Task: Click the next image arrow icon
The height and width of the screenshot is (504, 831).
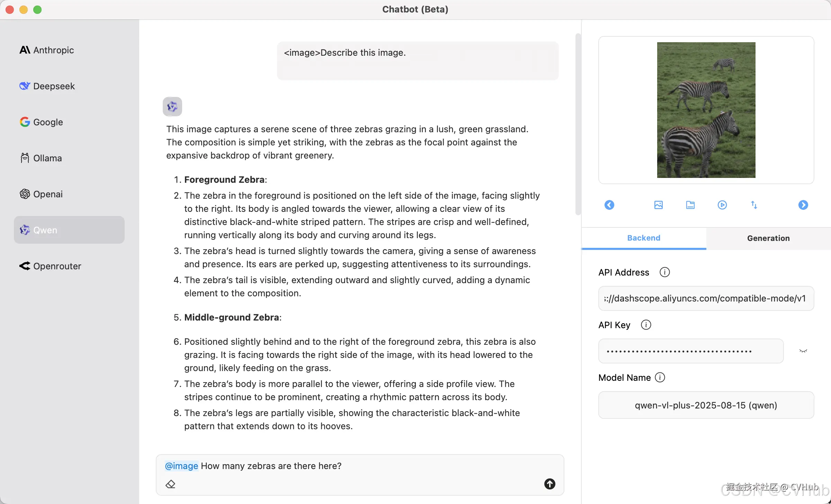Action: click(x=803, y=205)
